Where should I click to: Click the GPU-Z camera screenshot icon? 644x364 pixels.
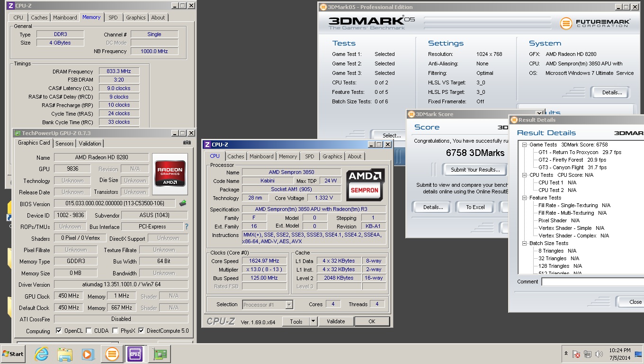pos(187,142)
